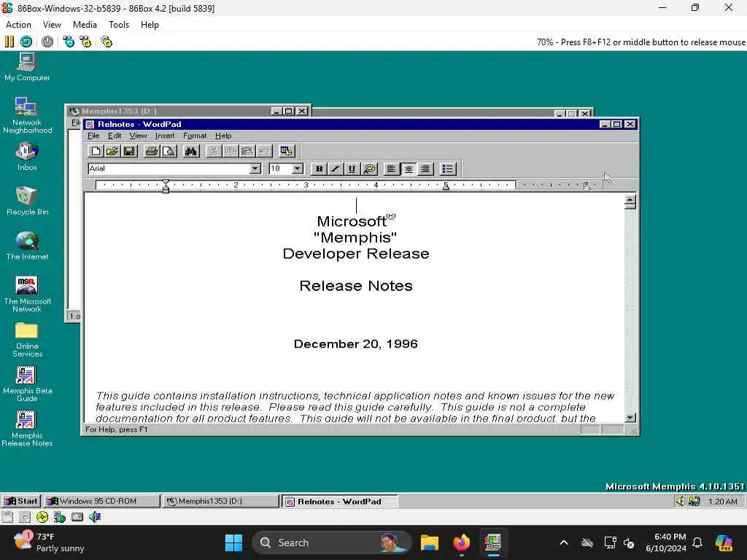The image size is (747, 560).
Task: Select the Inbox desktop icon
Action: [27, 157]
